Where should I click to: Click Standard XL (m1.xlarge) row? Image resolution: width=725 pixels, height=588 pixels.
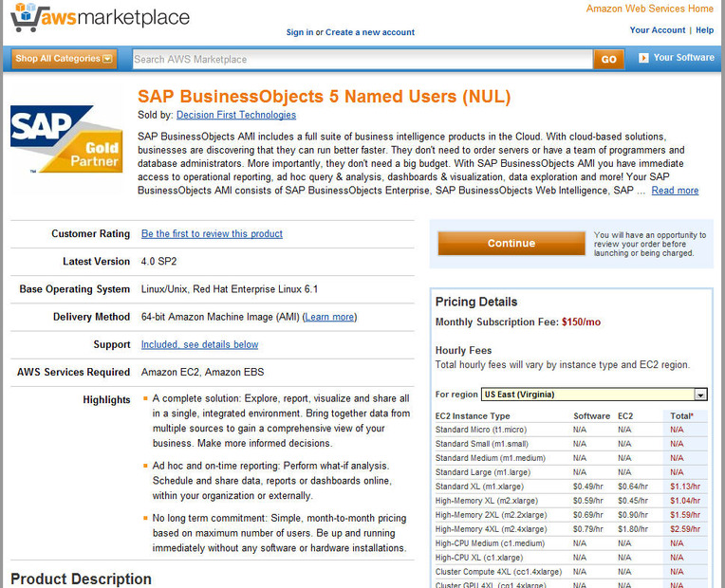point(571,487)
